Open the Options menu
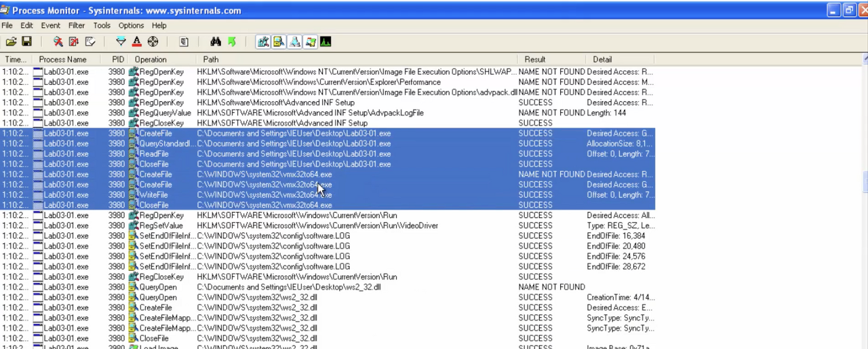Viewport: 868px width, 349px height. [x=131, y=25]
